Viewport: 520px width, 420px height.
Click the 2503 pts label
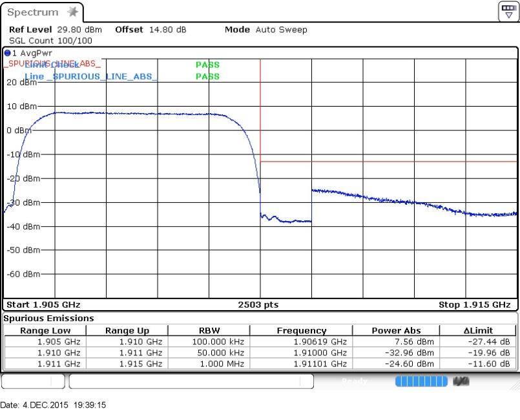(258, 304)
